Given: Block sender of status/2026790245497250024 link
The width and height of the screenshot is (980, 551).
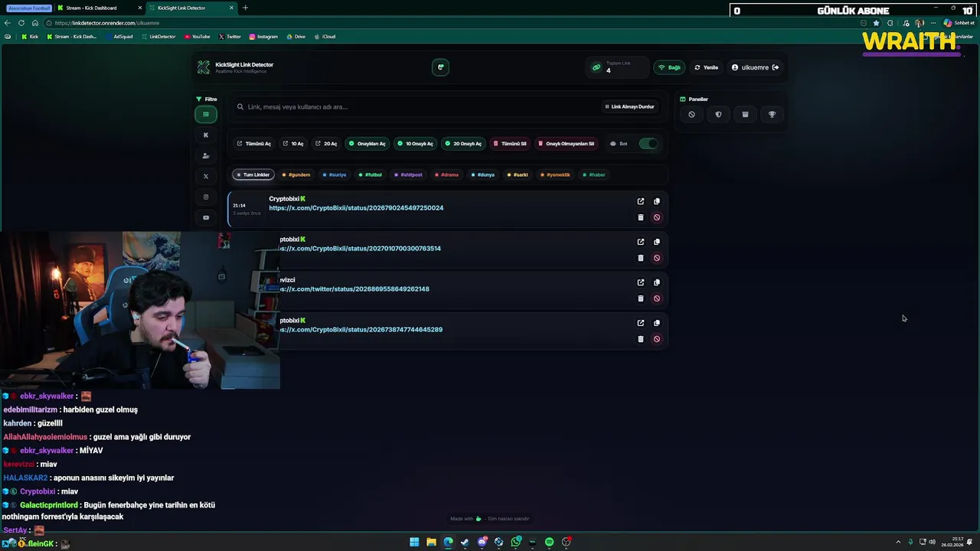Looking at the screenshot, I should pyautogui.click(x=656, y=217).
